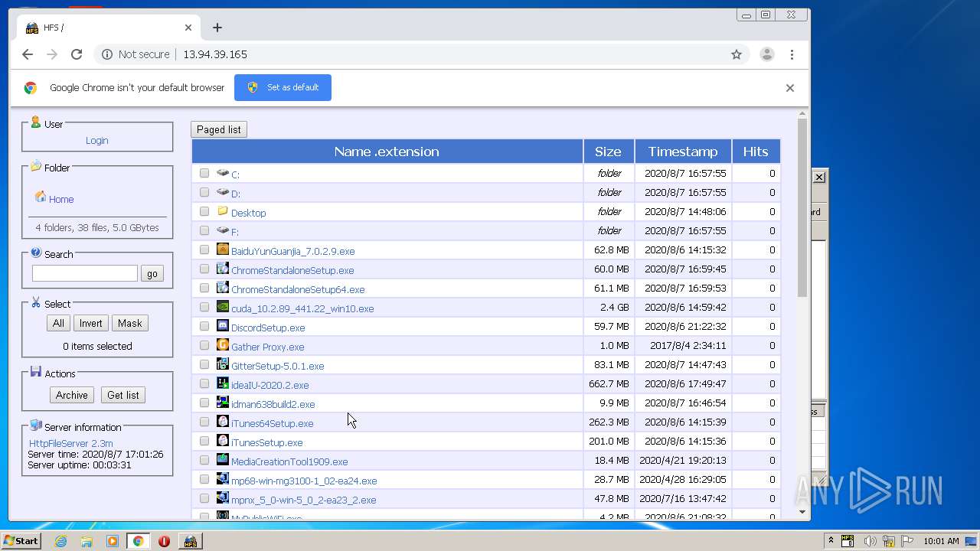This screenshot has height=551, width=980.
Task: Click the Select All button
Action: [x=58, y=323]
